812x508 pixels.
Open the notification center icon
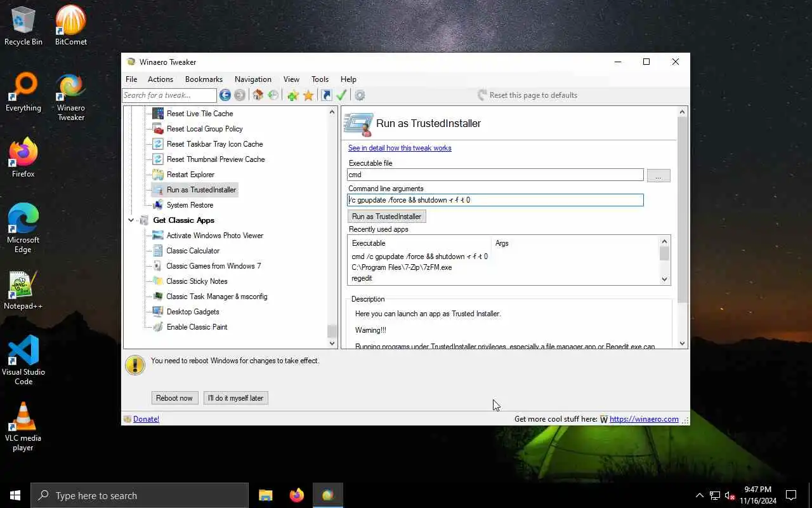[x=791, y=495]
